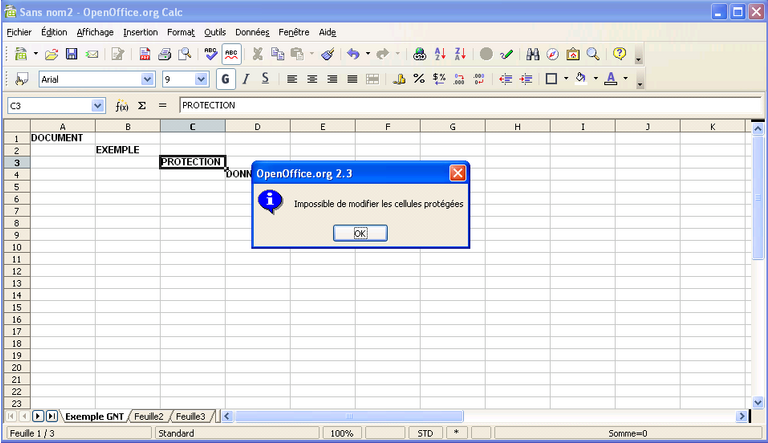Screen dimensions: 768x443
Task: Open Borders dropdown arrow
Action: 566,78
